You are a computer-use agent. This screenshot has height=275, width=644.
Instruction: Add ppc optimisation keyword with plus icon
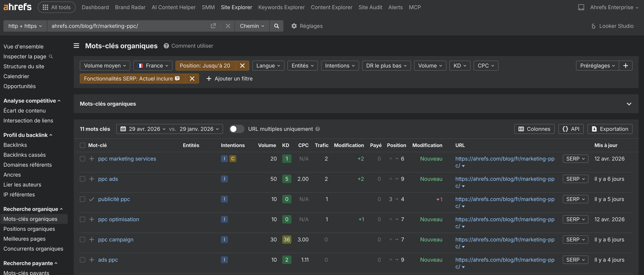click(92, 219)
